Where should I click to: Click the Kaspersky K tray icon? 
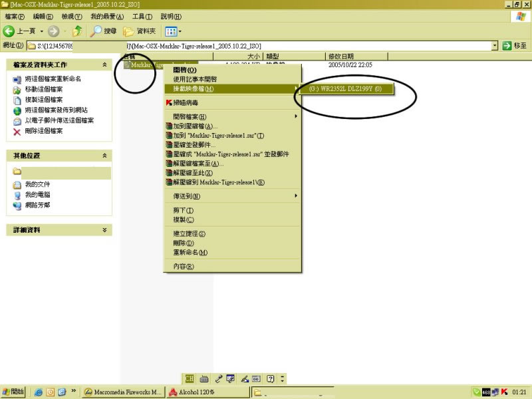tap(504, 392)
